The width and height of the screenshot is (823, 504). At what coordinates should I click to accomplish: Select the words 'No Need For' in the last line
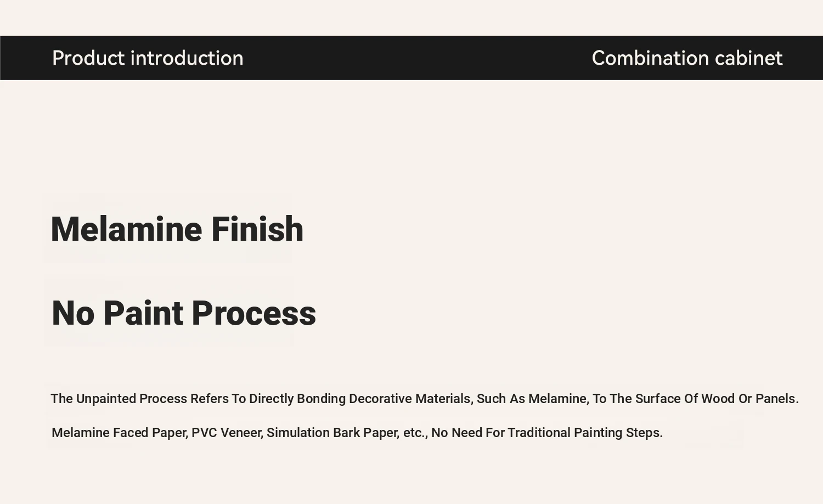tap(468, 433)
